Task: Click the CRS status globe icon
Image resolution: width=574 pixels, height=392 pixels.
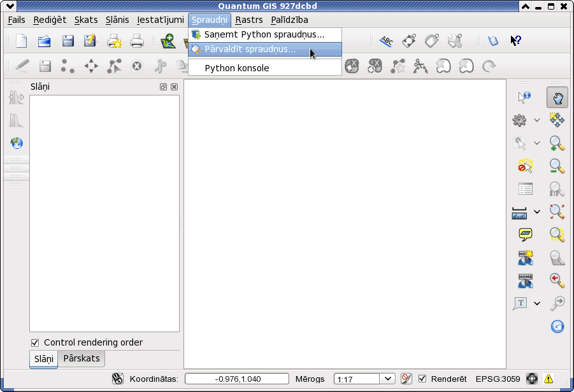Action: (532, 379)
